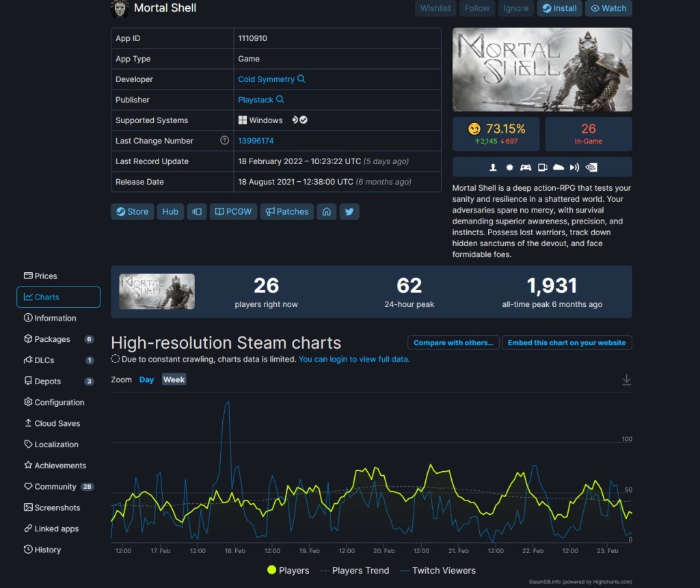This screenshot has width=700, height=588.
Task: Toggle Players Trend series in legend
Action: coord(354,570)
